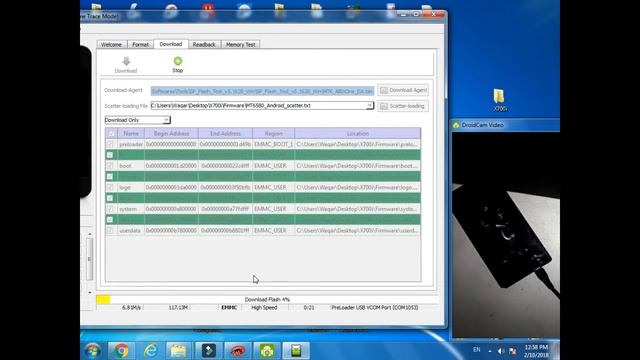Screen dimensions: 640x360
Task: Select the Download tab
Action: (x=171, y=44)
